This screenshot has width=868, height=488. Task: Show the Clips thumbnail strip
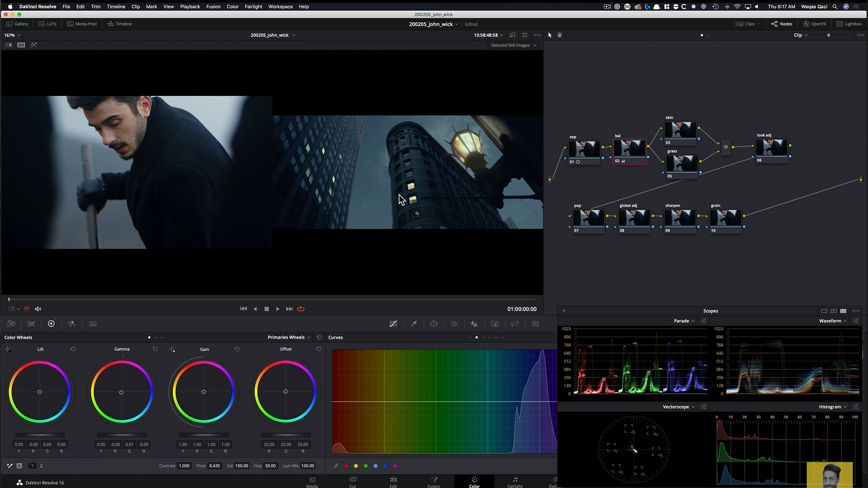pos(747,24)
